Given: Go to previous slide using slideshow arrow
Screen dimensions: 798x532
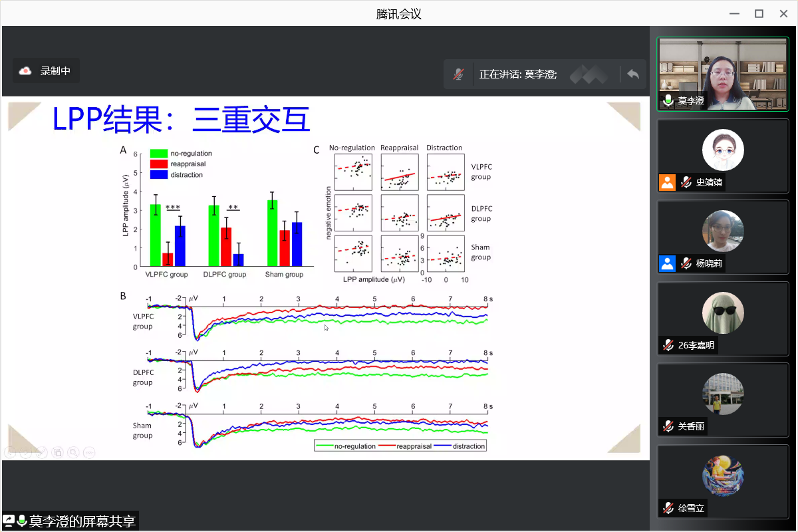Looking at the screenshot, I should [10, 453].
